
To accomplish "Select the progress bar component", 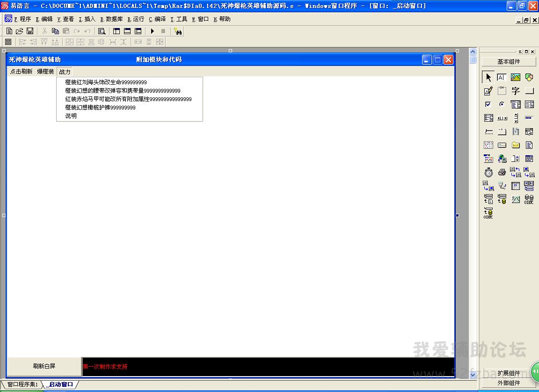I will coord(529,118).
